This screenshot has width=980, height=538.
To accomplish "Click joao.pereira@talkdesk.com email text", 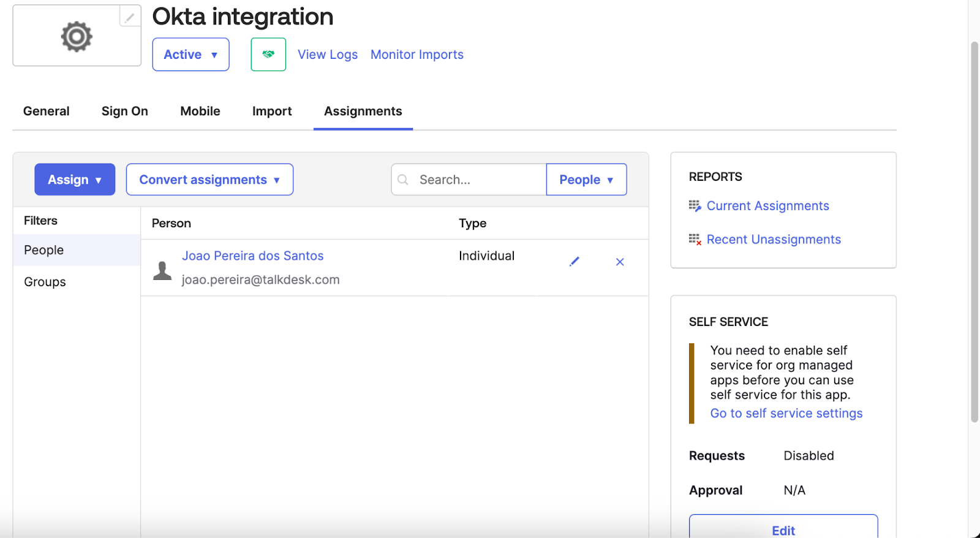I will point(261,280).
